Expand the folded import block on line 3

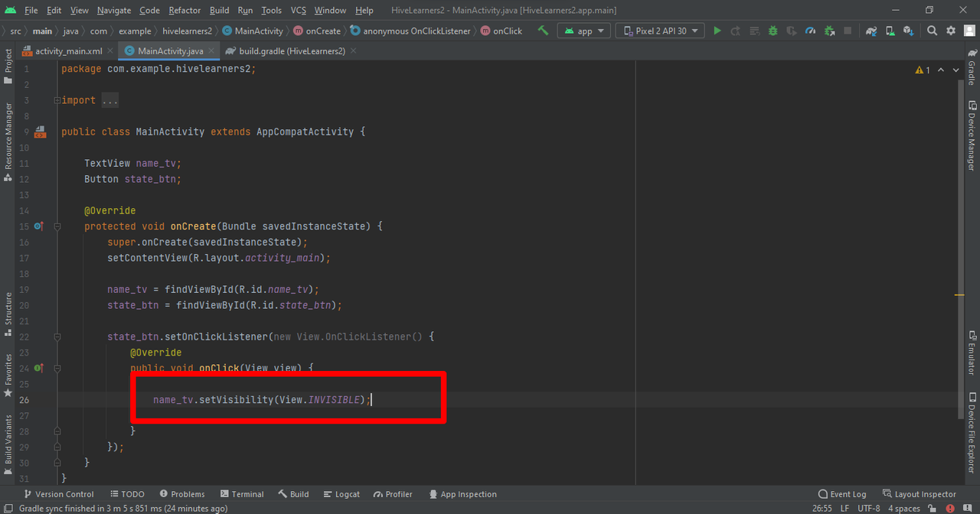click(x=57, y=100)
